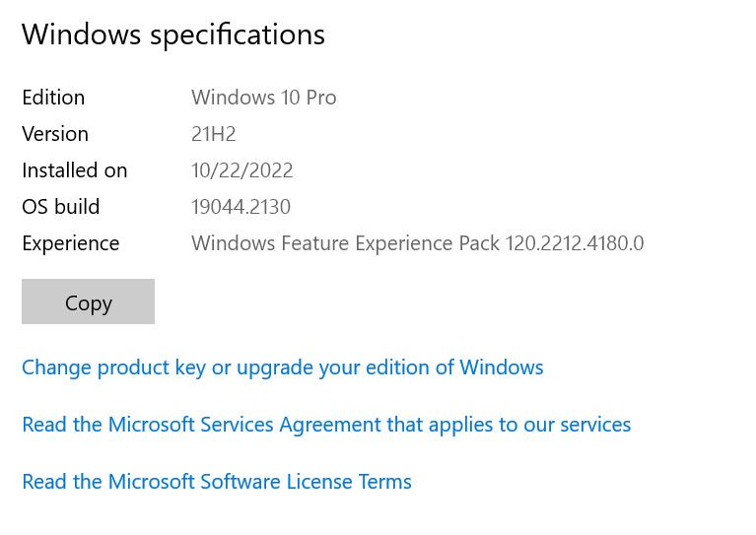Click the 'OS build' label

point(60,207)
